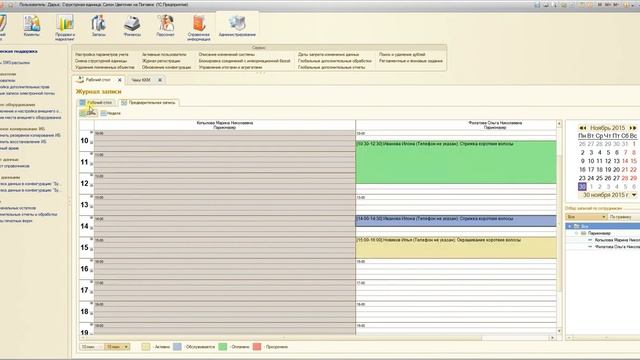Open the Клиенты section icon

coord(31,26)
